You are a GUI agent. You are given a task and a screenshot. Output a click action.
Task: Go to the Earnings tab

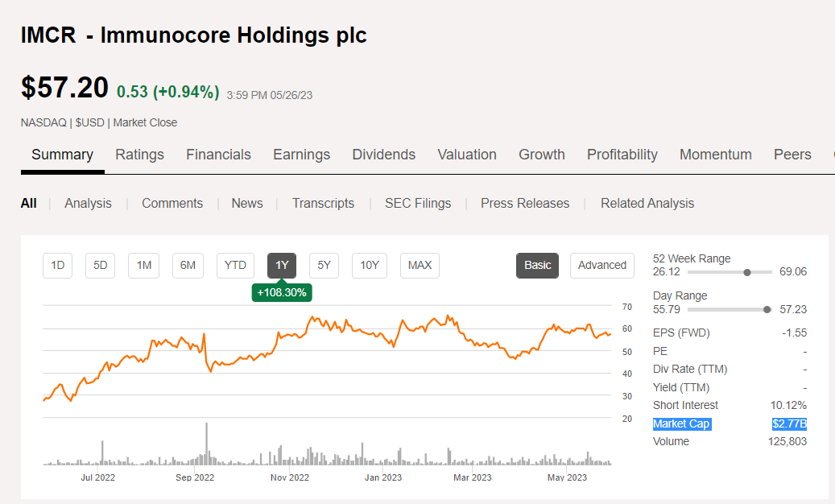[x=301, y=155]
